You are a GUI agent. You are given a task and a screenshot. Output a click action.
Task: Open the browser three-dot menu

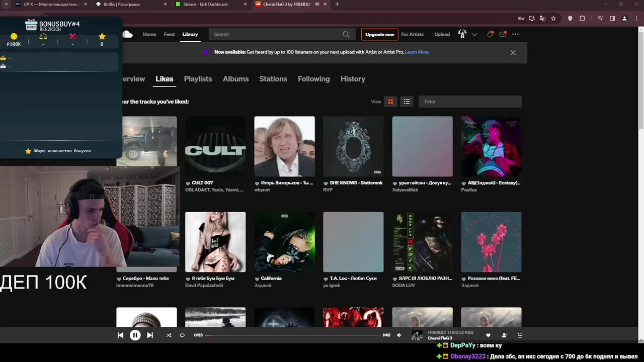[x=635, y=19]
